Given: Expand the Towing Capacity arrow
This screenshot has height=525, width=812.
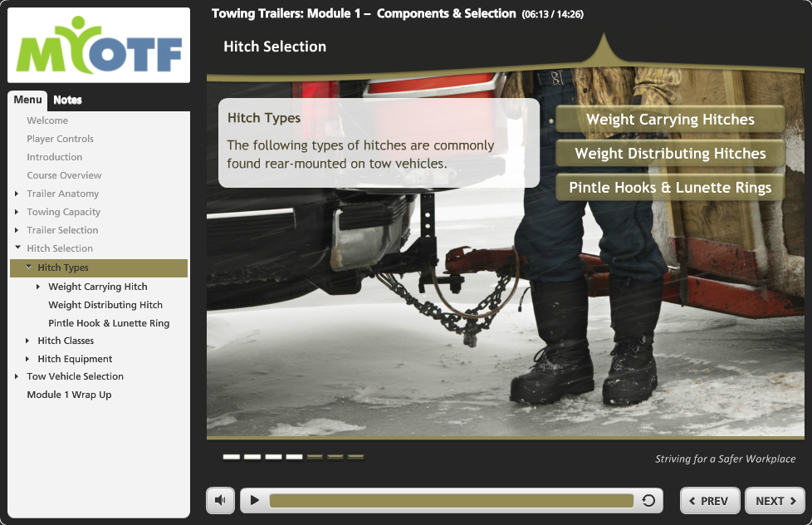Looking at the screenshot, I should click(17, 212).
